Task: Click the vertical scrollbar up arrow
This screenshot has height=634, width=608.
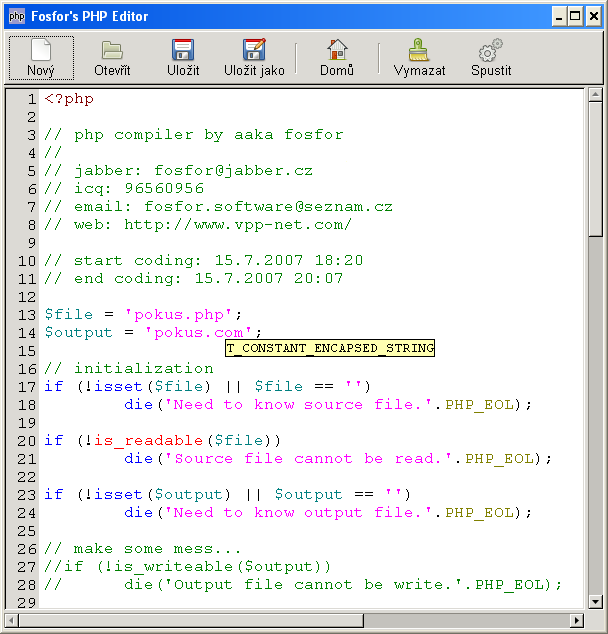Action: [595, 95]
